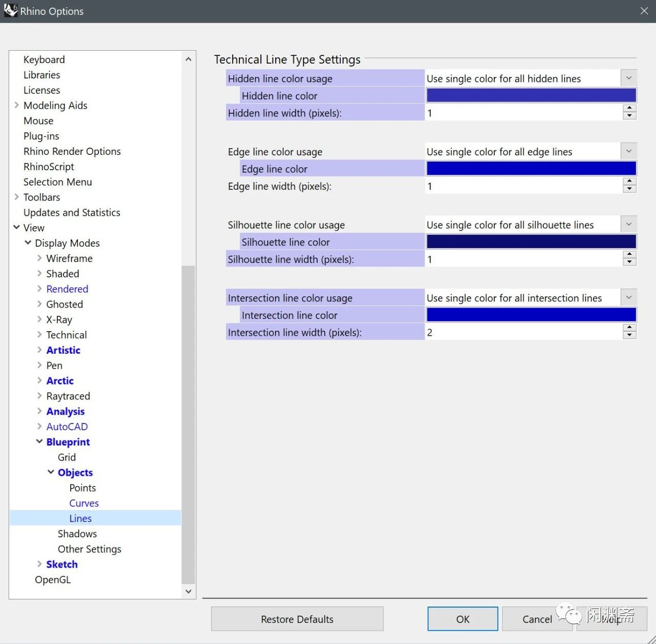
Task: Expand the X-Ray display mode node
Action: click(x=39, y=319)
